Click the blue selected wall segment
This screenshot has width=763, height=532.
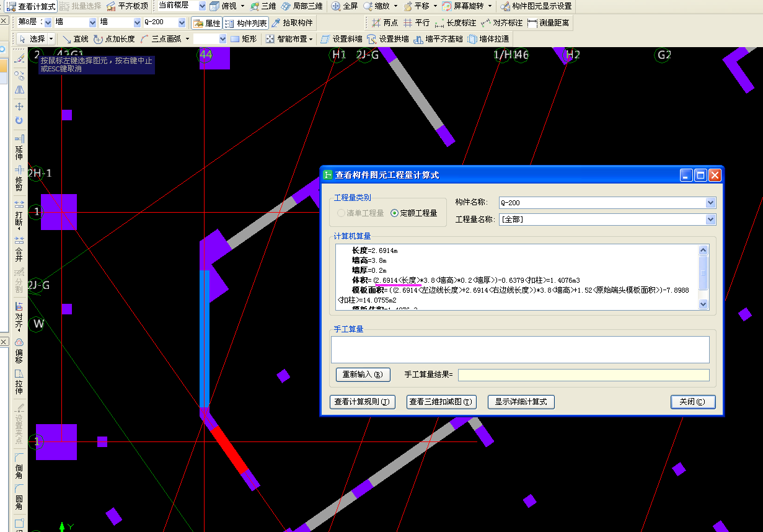205,338
